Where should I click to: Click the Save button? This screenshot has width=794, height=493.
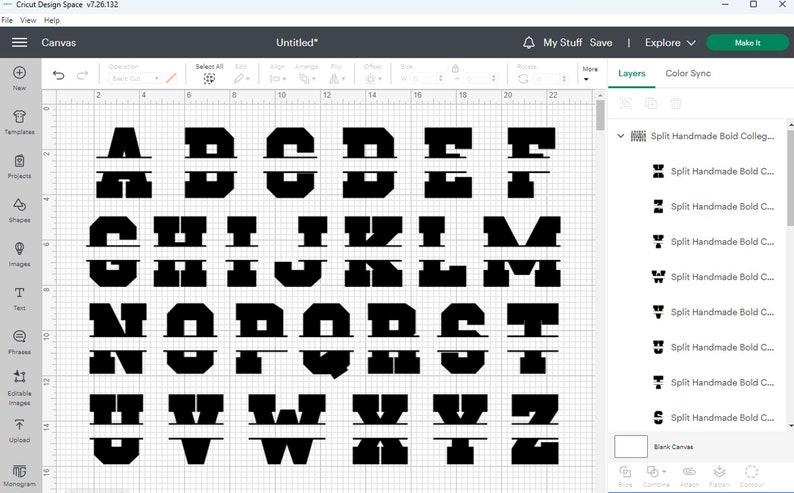[601, 43]
